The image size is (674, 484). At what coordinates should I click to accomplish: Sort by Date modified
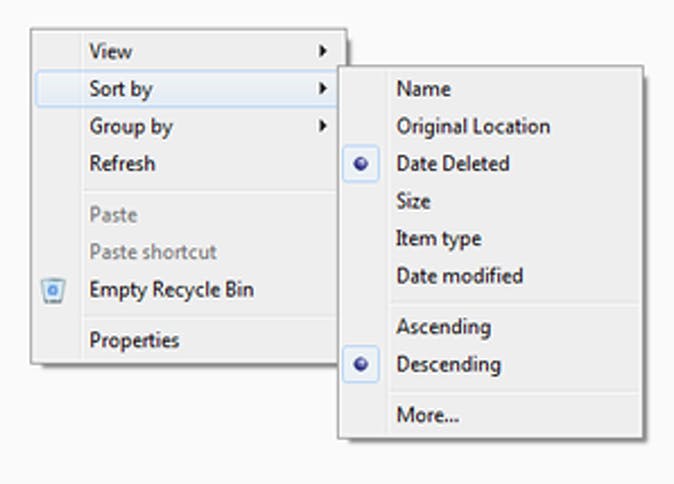click(459, 276)
